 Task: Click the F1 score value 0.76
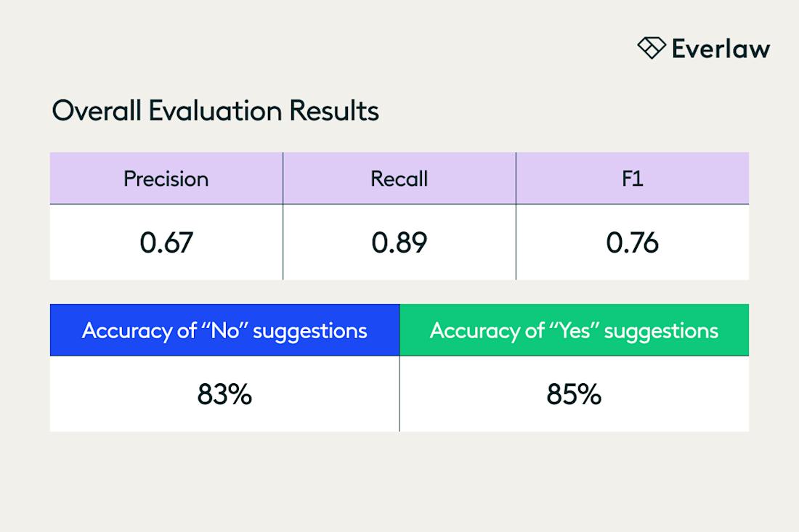tap(633, 242)
